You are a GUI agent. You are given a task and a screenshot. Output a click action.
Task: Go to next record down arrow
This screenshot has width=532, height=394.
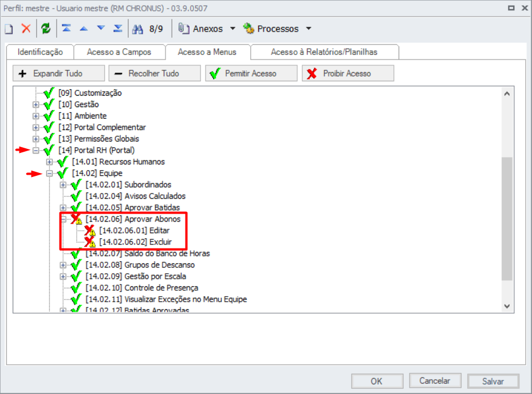click(101, 28)
